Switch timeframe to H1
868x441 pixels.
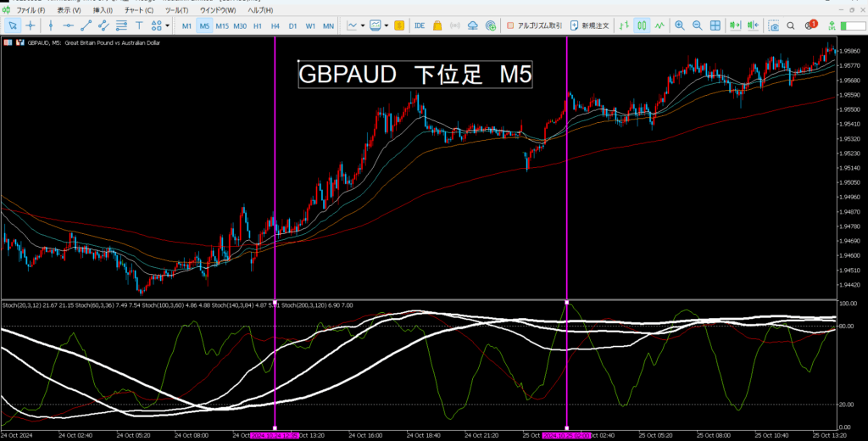coord(258,25)
